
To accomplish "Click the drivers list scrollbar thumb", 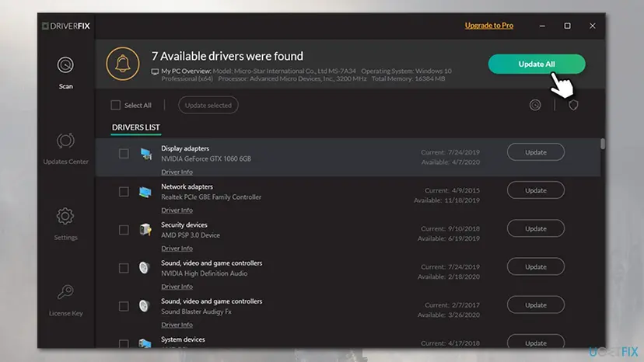I will tap(603, 144).
